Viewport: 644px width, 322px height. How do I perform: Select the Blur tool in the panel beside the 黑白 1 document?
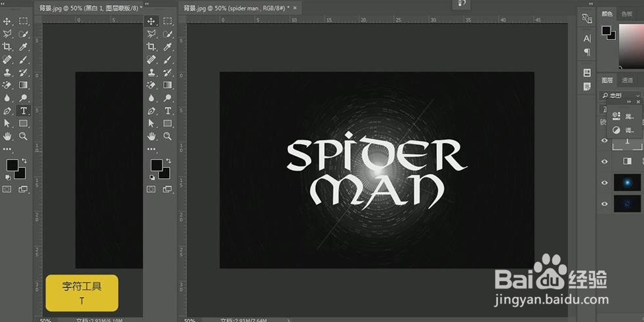pyautogui.click(x=7, y=98)
